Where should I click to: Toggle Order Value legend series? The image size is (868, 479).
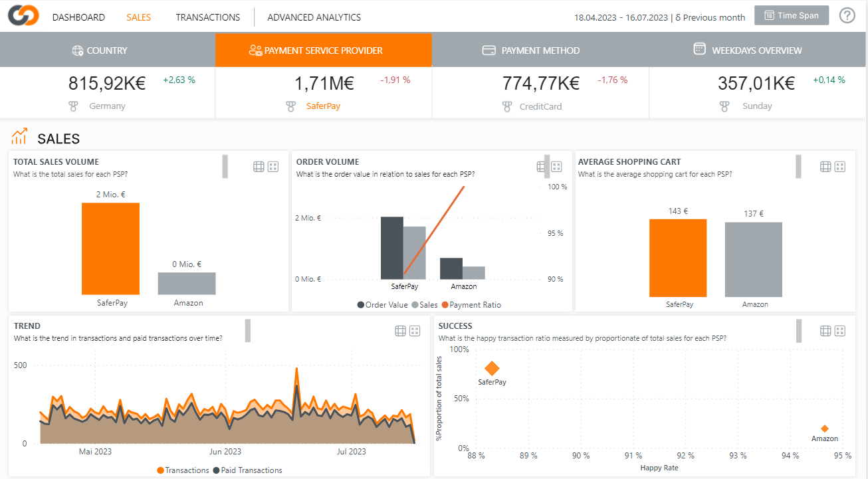tap(383, 305)
